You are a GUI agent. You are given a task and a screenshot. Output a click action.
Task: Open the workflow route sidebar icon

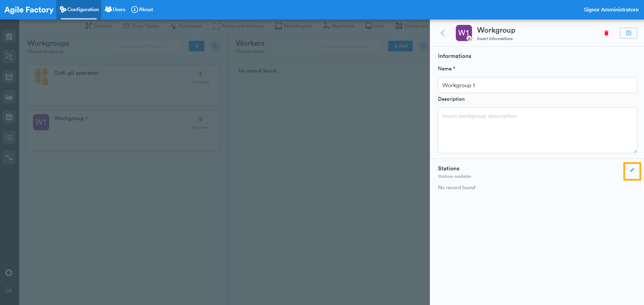9,158
